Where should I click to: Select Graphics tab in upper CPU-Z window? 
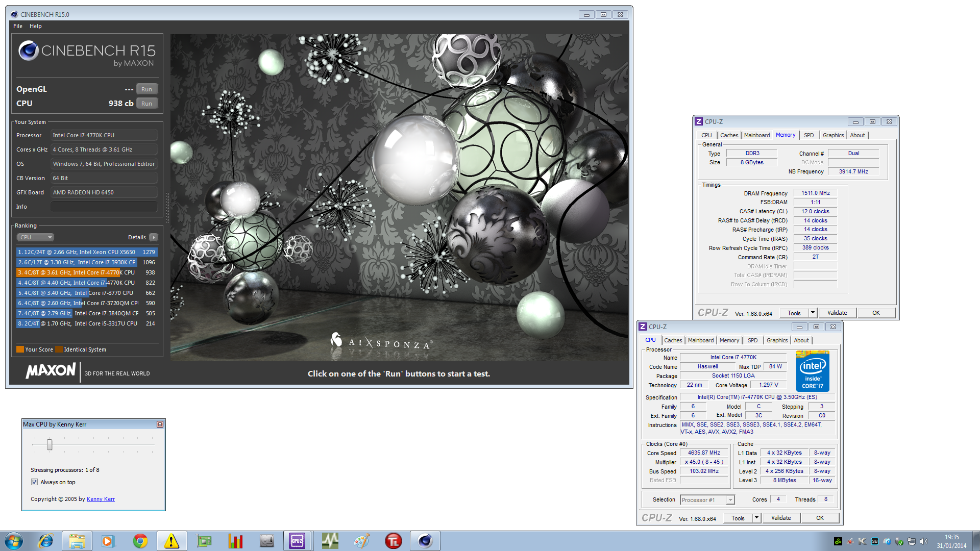click(833, 135)
